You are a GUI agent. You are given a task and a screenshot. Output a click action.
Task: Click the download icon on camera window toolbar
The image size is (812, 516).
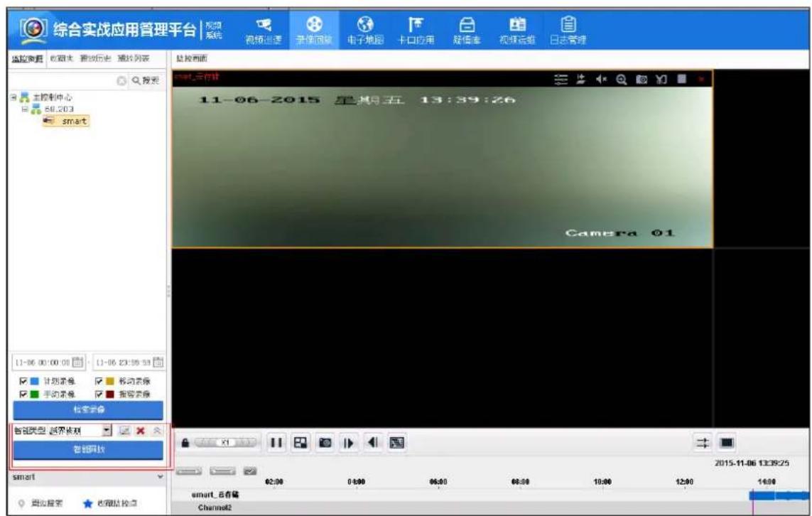(581, 80)
